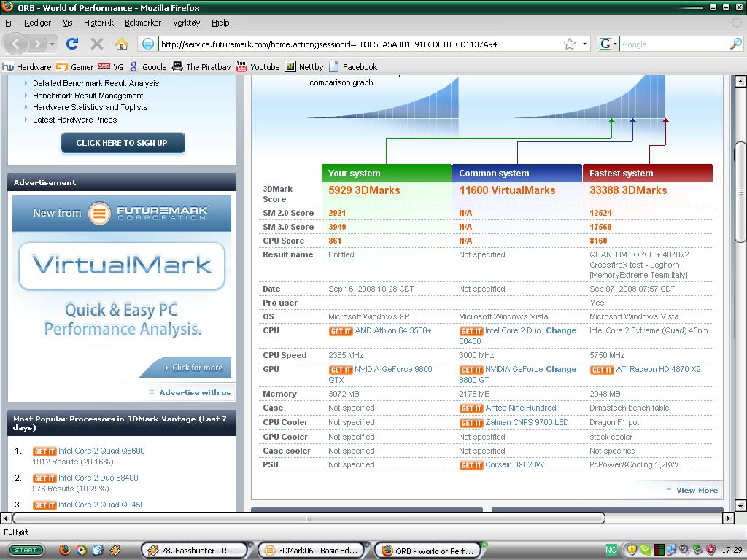
Task: Launch Firefox from the quick launch bar
Action: pyautogui.click(x=65, y=551)
